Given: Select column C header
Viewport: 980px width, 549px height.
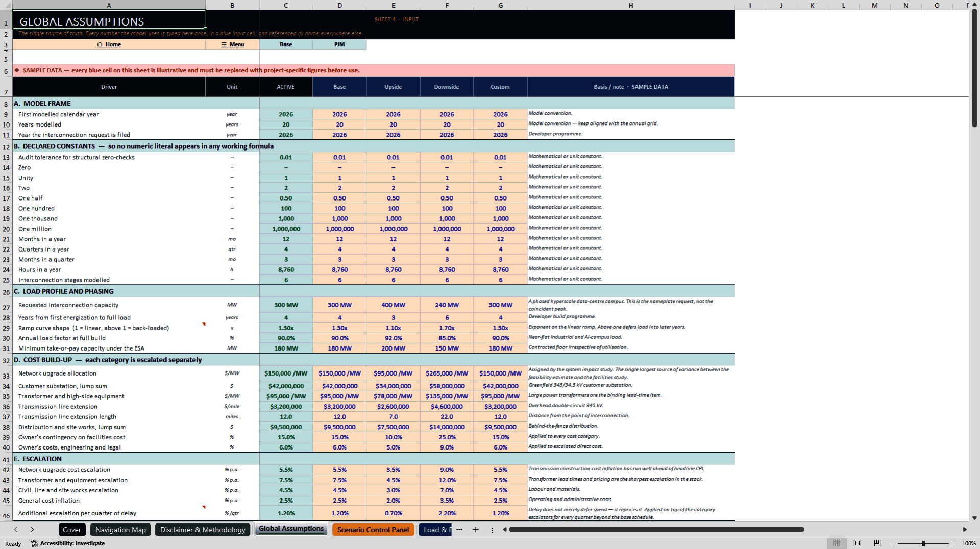Looking at the screenshot, I should [x=286, y=5].
